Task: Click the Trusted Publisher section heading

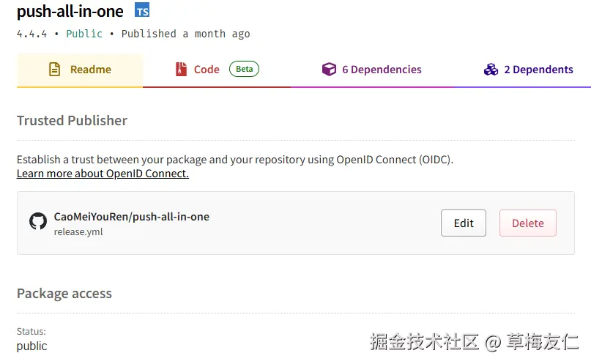Action: click(72, 121)
